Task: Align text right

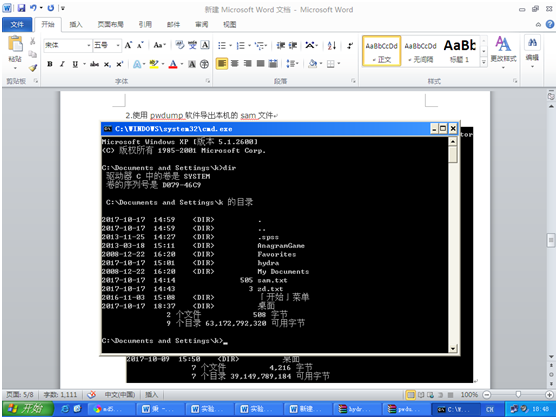Action: (x=247, y=64)
